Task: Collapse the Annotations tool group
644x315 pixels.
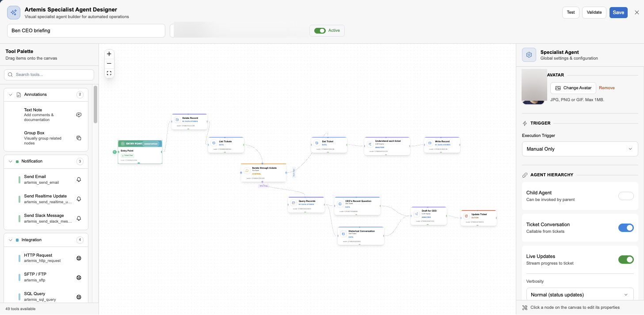Action: click(11, 95)
